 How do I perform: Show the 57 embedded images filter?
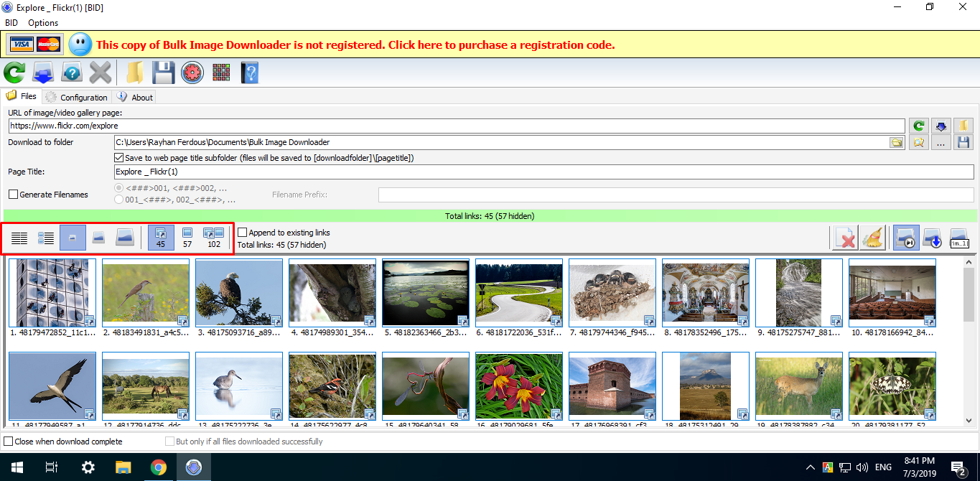[187, 238]
